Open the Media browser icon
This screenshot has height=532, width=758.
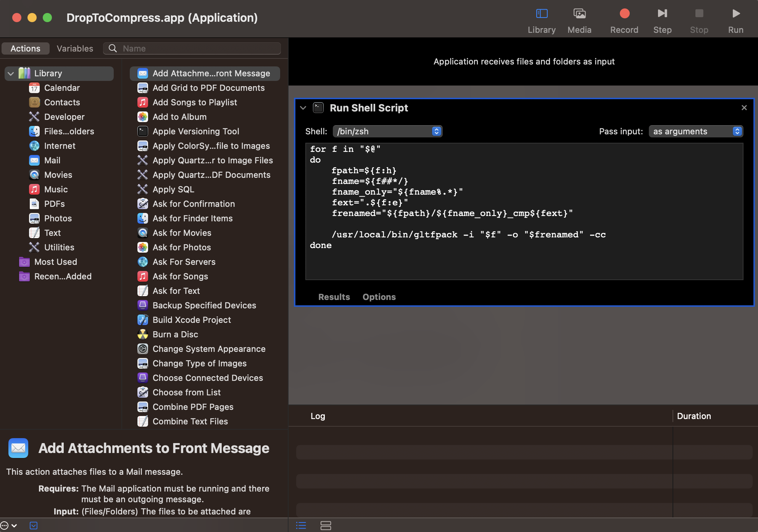coord(579,14)
